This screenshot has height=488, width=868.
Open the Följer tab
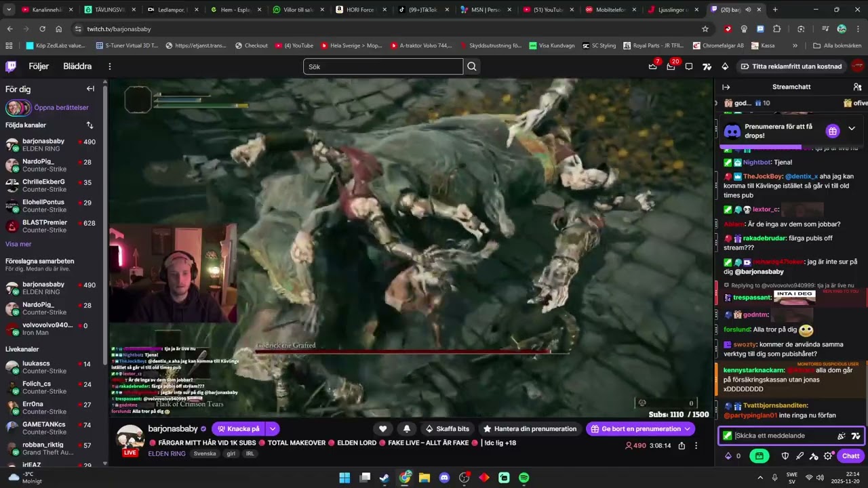(39, 66)
